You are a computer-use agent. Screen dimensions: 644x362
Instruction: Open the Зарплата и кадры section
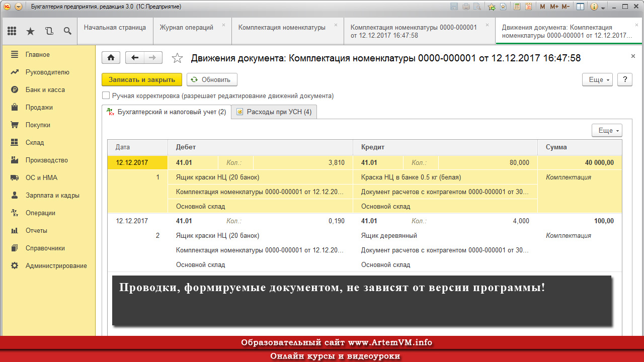[52, 195]
